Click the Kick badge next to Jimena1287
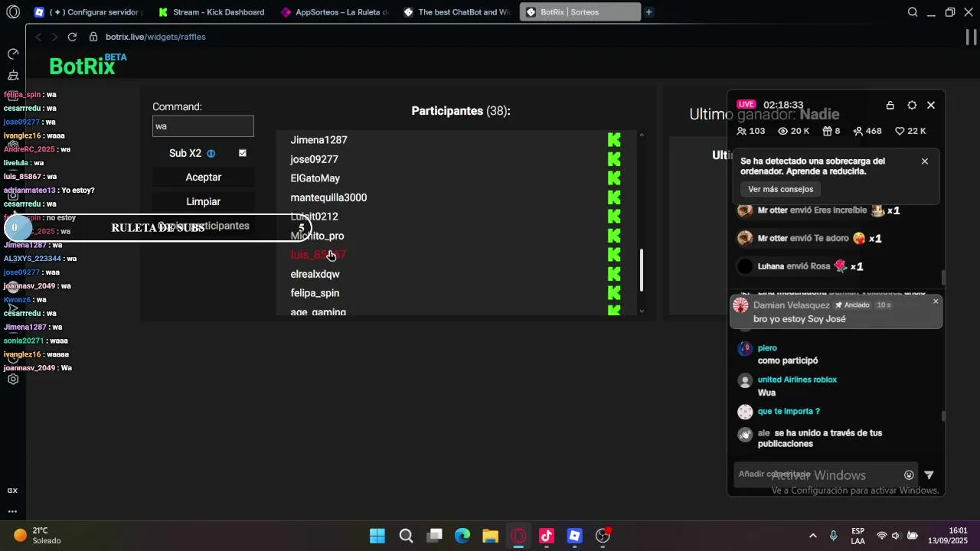 click(614, 140)
